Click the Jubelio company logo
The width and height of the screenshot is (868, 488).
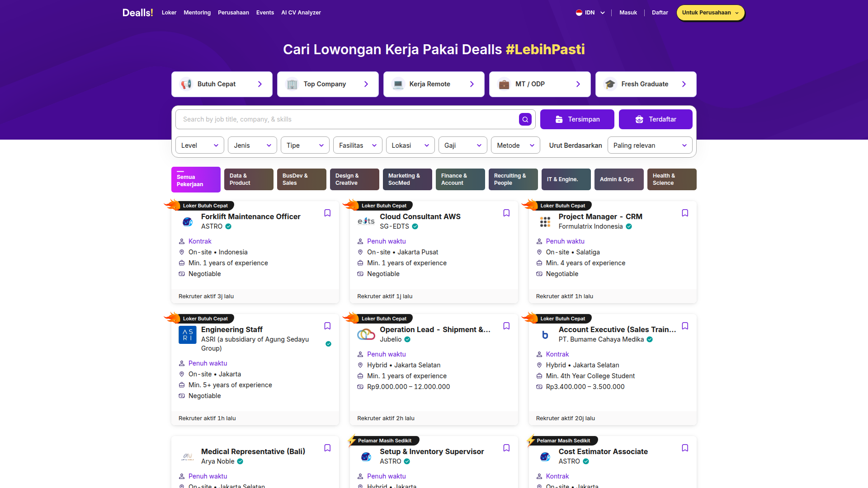(x=366, y=334)
